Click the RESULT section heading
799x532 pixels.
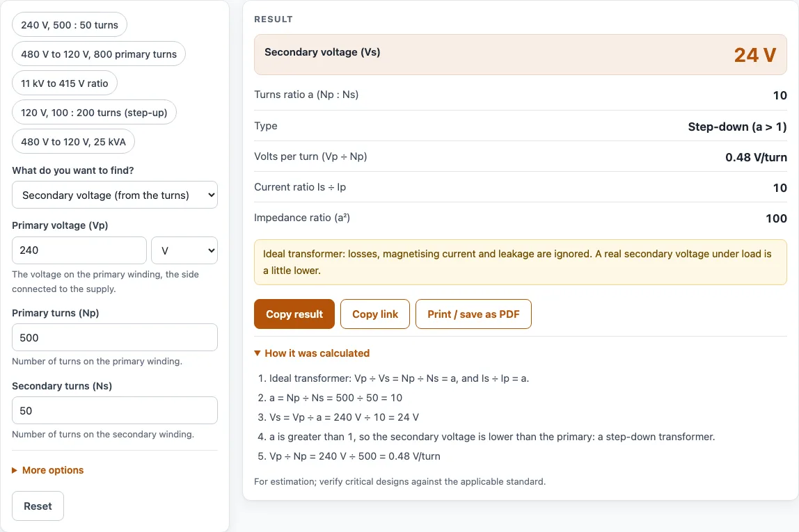[274, 19]
